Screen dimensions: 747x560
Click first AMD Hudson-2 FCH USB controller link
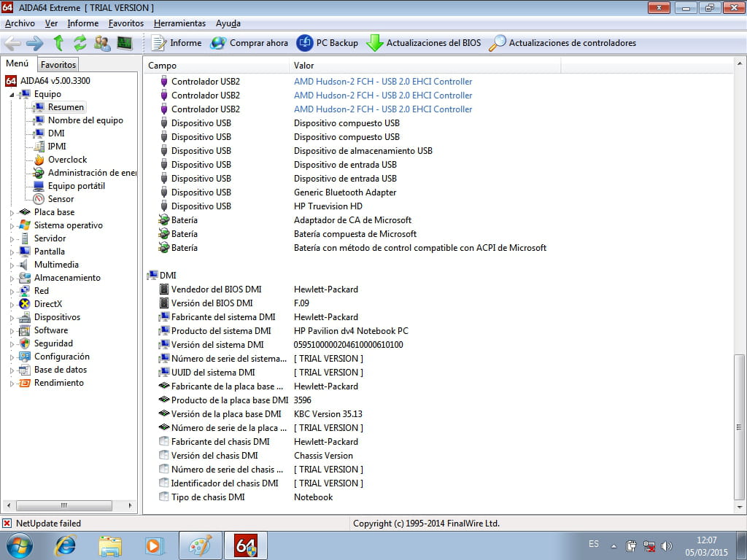pos(383,82)
